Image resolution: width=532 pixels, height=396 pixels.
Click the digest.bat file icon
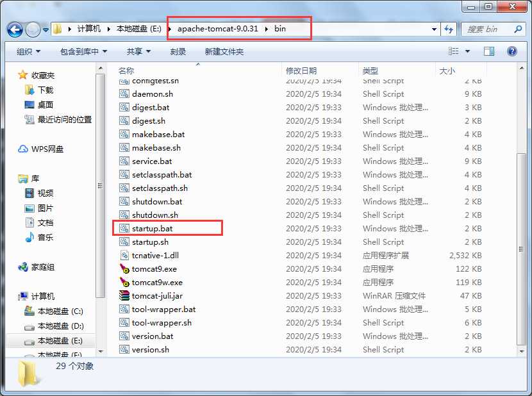pos(124,107)
